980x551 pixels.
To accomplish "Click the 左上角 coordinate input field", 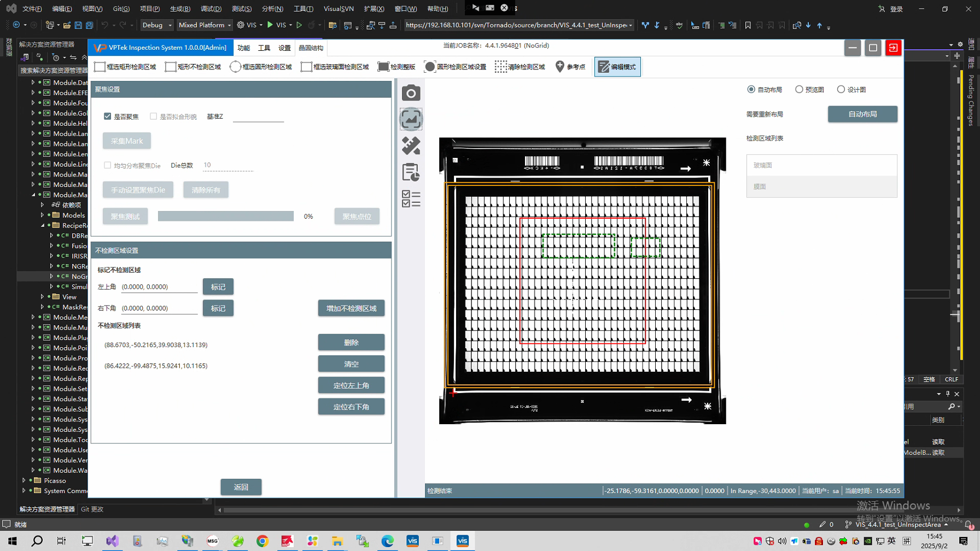I will [x=159, y=287].
